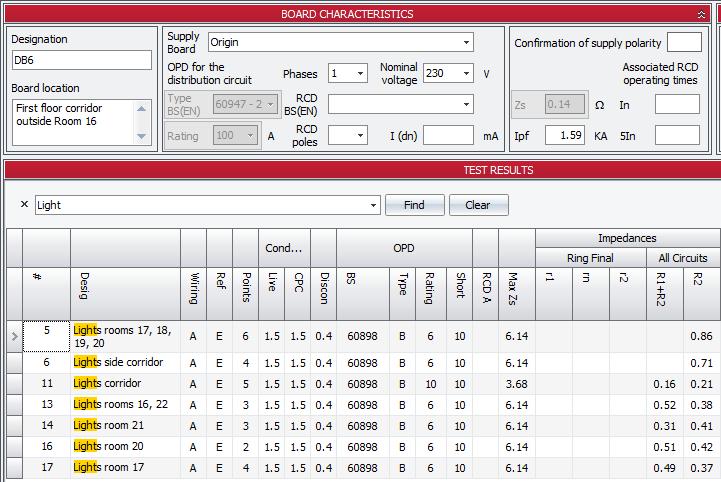
Task: Open the RCD poles dropdown
Action: (360, 135)
